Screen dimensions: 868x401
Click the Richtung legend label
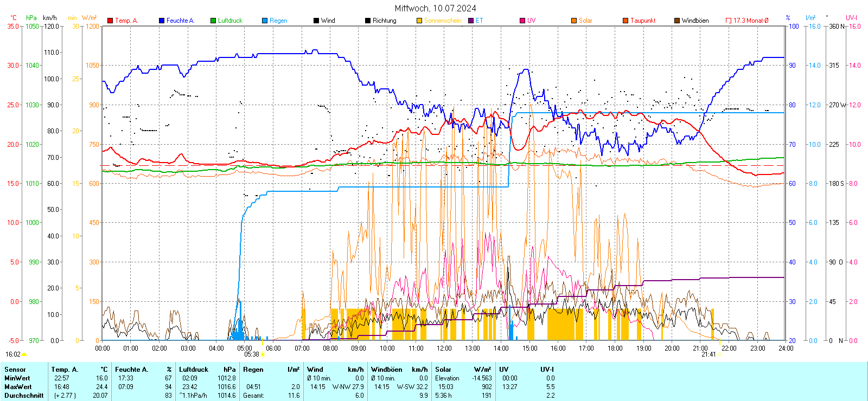coord(384,21)
